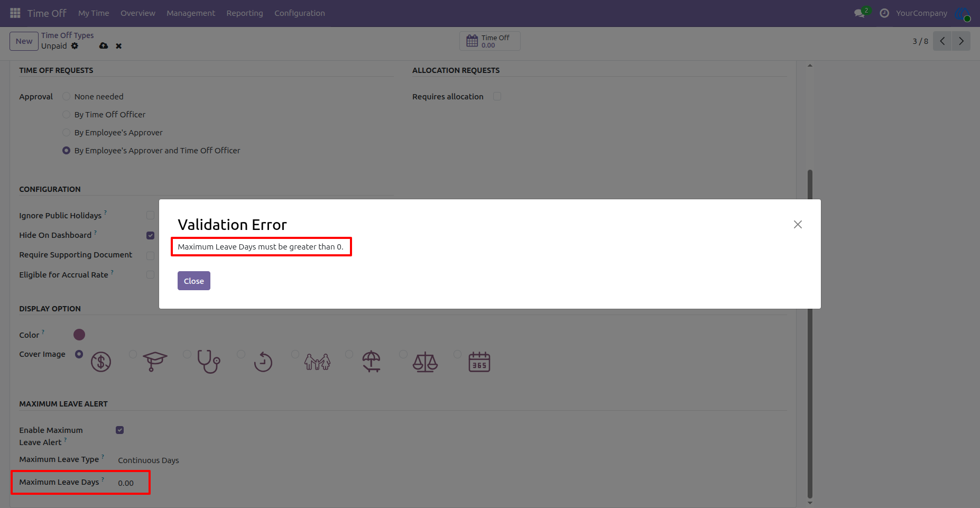Choose the clock rewind cover image
The width and height of the screenshot is (980, 508).
pyautogui.click(x=263, y=362)
